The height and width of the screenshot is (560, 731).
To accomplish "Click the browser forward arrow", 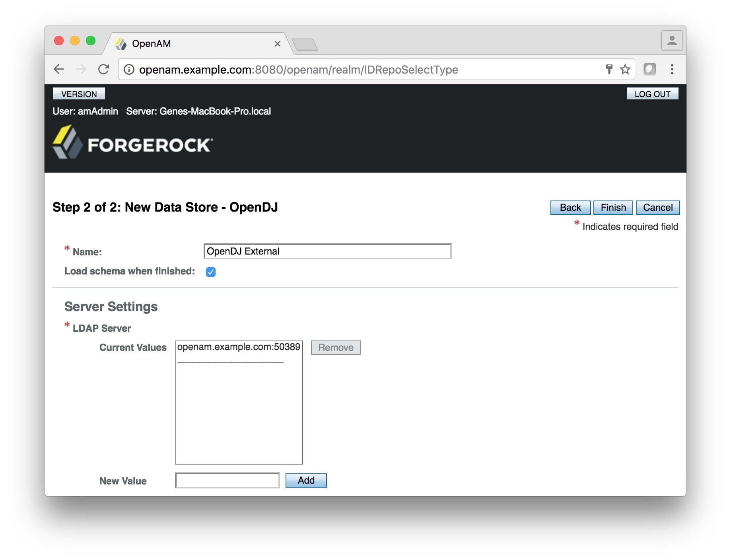I will coord(81,69).
